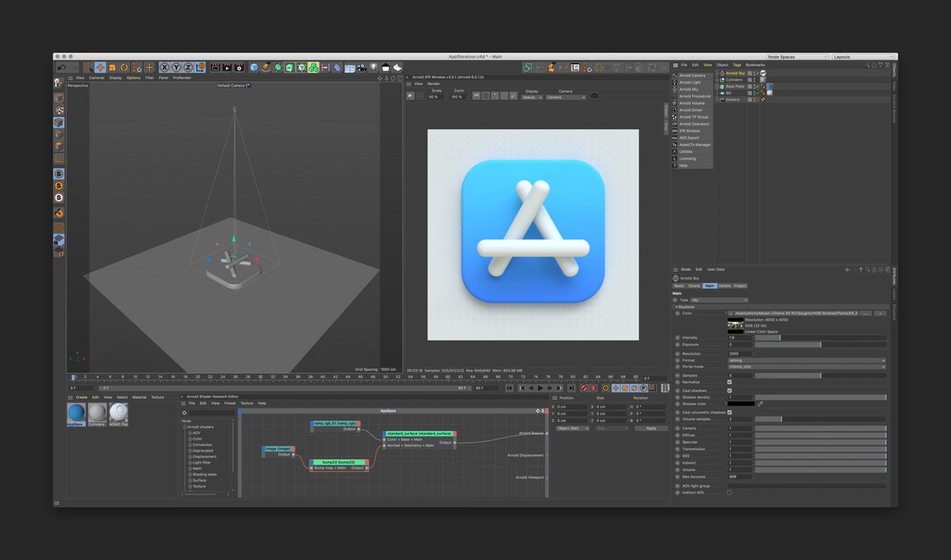Toggle the Y axis lock
951x560 pixels.
point(177,68)
